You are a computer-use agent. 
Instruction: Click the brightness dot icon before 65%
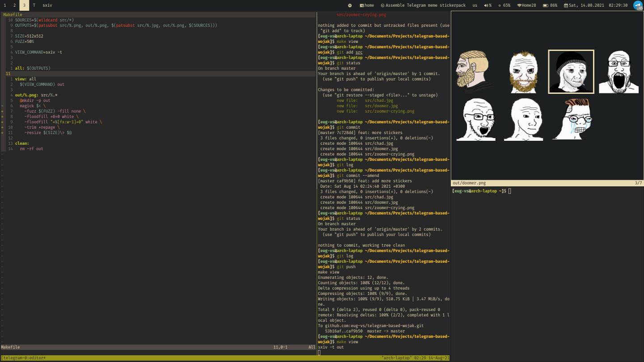[x=500, y=5]
